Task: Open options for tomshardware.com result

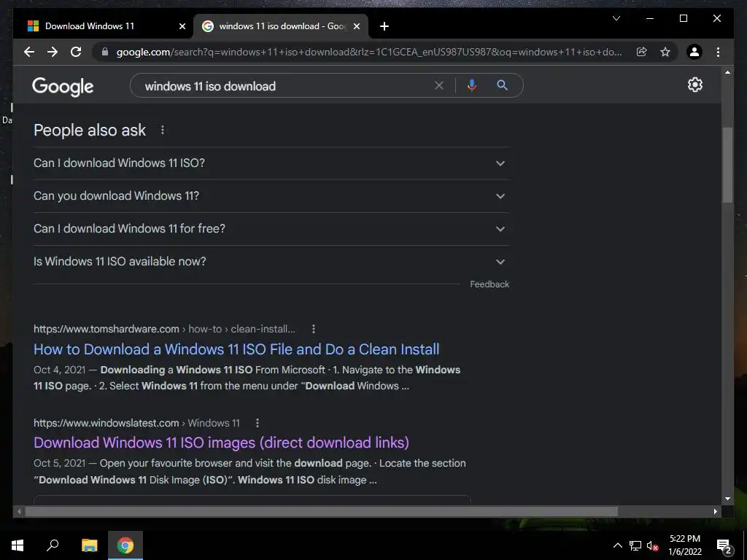Action: coord(314,329)
